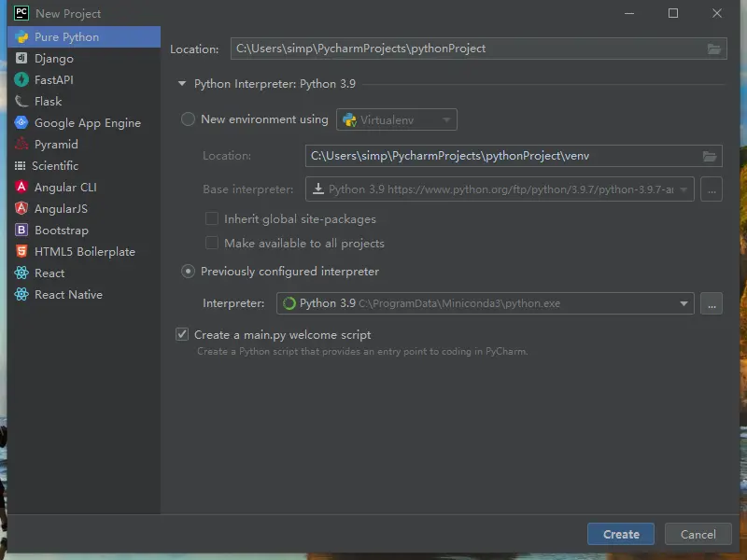747x560 pixels.
Task: Click the AngularJS shield icon
Action: point(21,208)
